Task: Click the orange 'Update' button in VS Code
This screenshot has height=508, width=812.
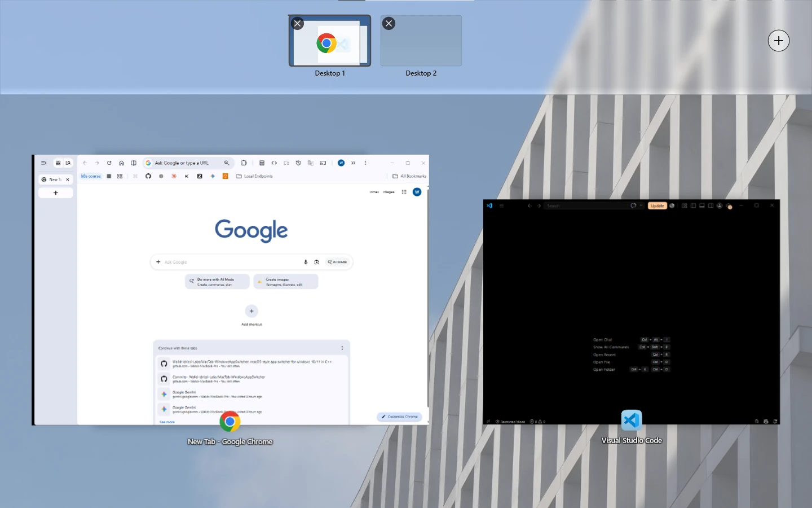Action: pos(657,206)
